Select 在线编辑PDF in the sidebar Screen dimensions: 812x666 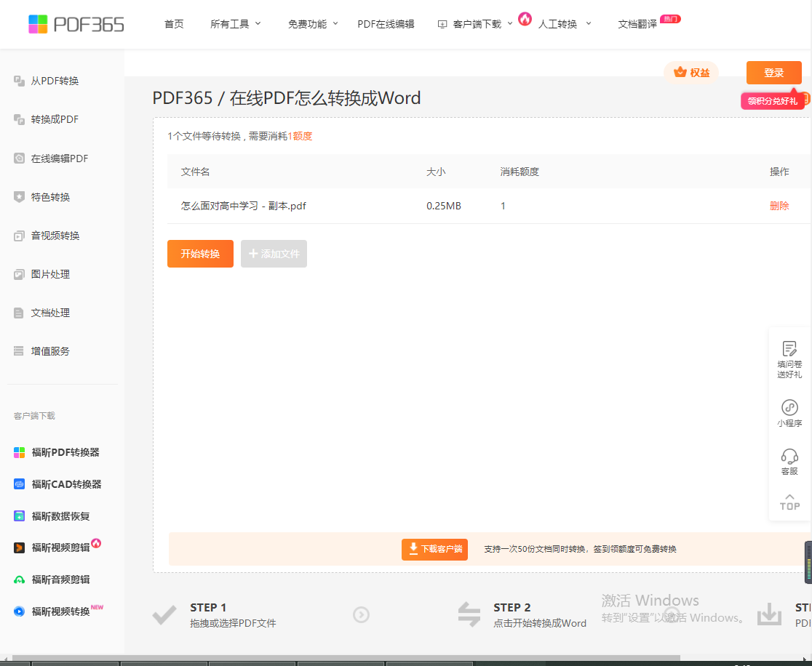coord(60,159)
